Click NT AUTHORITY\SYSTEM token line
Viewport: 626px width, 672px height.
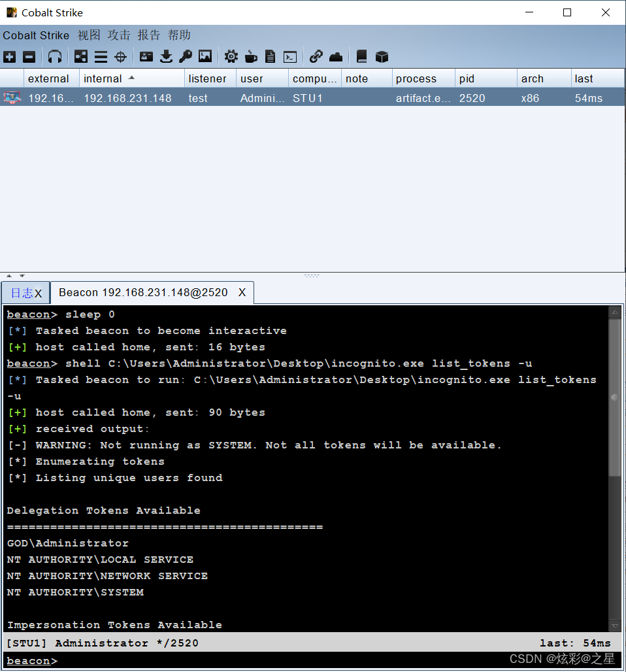tap(75, 592)
